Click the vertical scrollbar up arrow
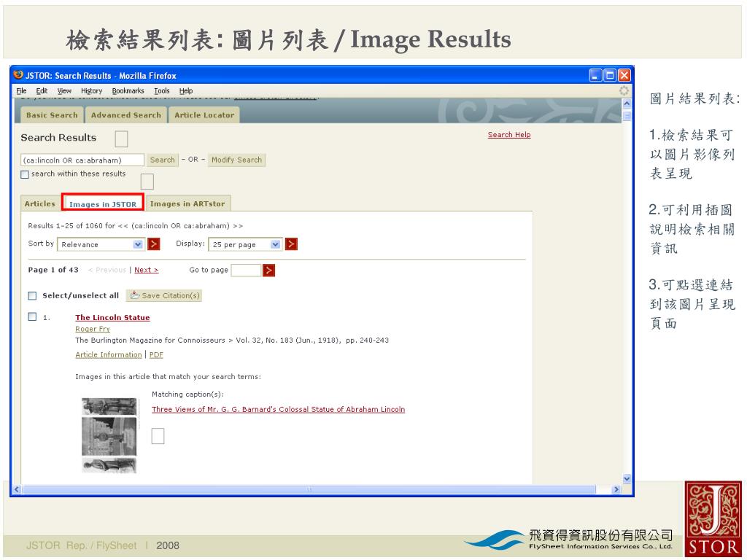Image resolution: width=747 pixels, height=560 pixels. (627, 104)
